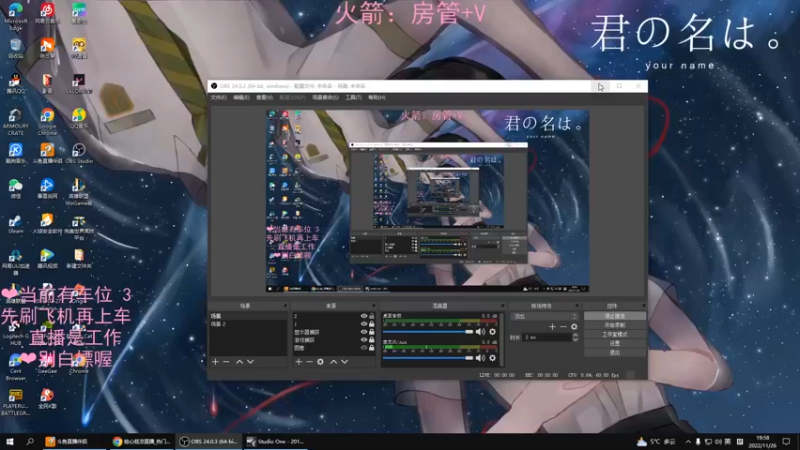Remove the selected scene with the minus icon
This screenshot has width=800, height=450.
tap(227, 362)
